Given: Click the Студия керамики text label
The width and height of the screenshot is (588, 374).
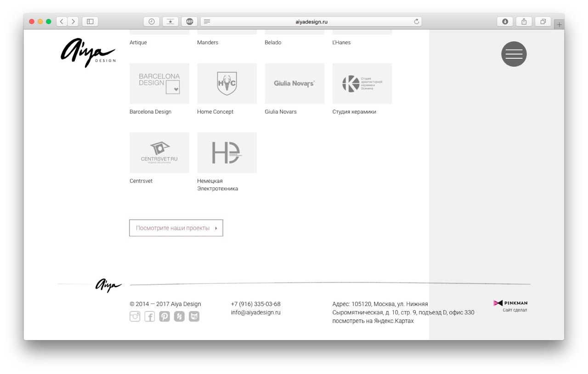Looking at the screenshot, I should 354,112.
